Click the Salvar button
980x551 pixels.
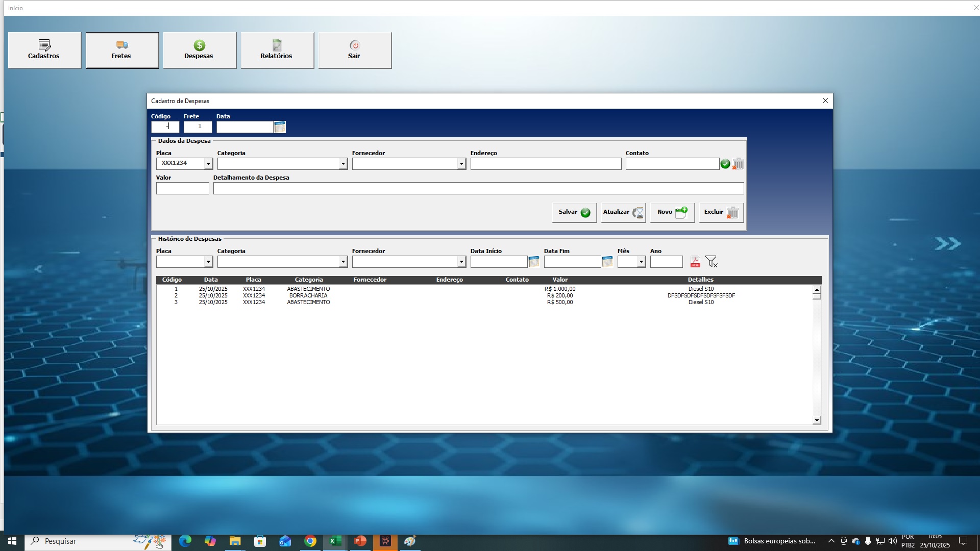pyautogui.click(x=574, y=212)
